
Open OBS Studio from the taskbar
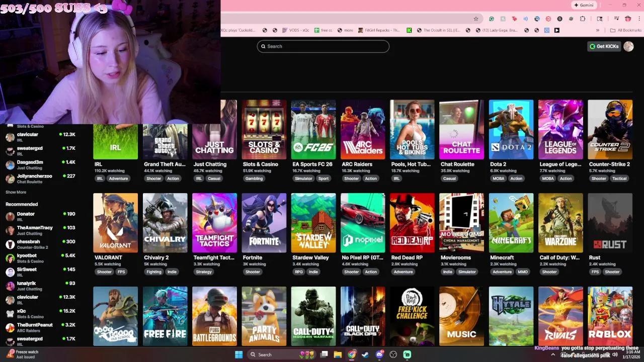click(393, 354)
